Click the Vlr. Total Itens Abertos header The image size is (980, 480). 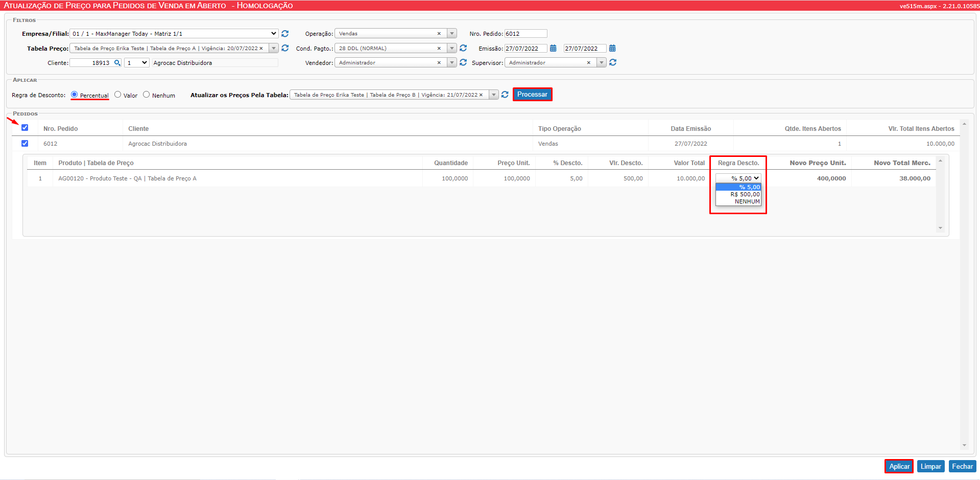(x=921, y=129)
